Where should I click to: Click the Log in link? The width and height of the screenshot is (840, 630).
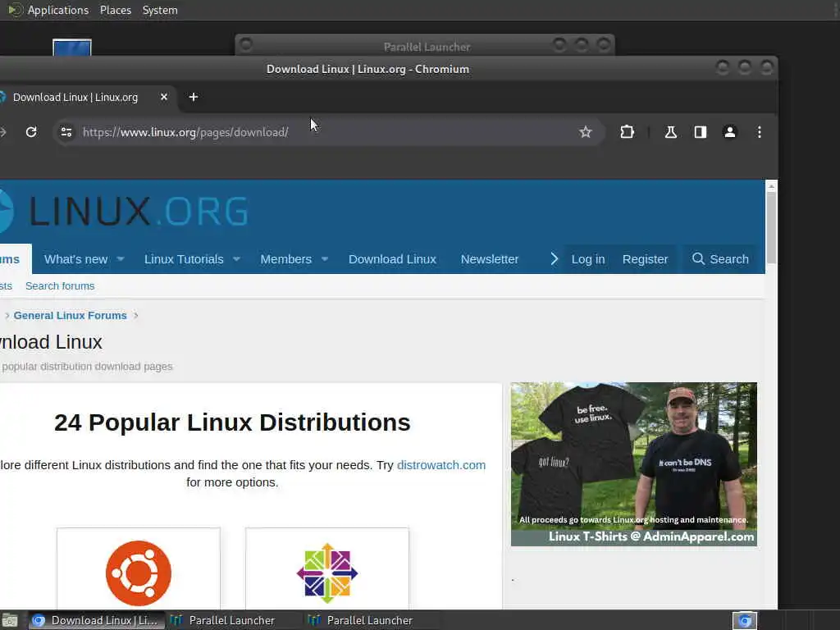point(587,258)
